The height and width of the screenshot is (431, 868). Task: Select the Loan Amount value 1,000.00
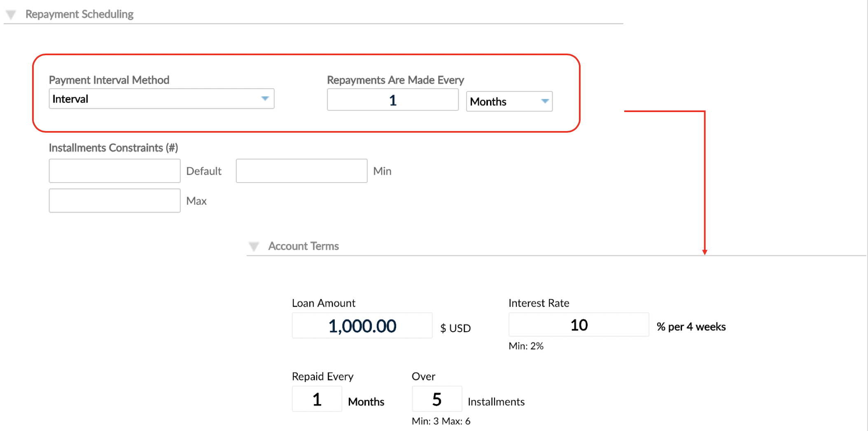tap(361, 325)
